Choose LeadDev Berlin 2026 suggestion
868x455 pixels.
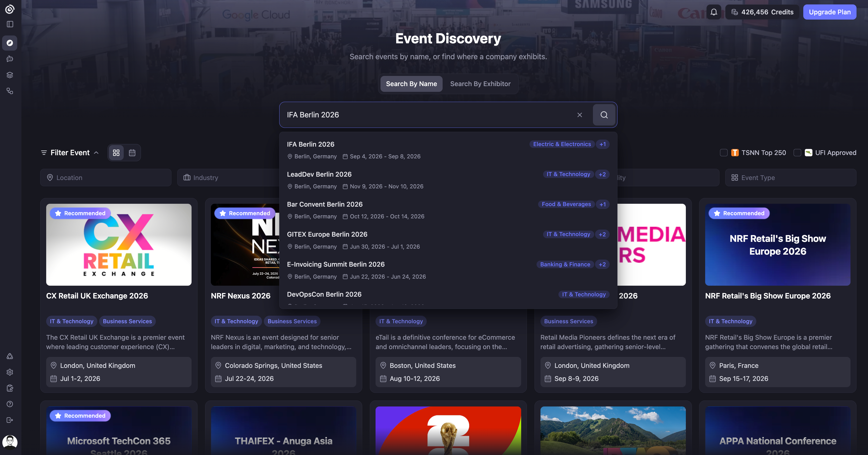click(x=448, y=180)
